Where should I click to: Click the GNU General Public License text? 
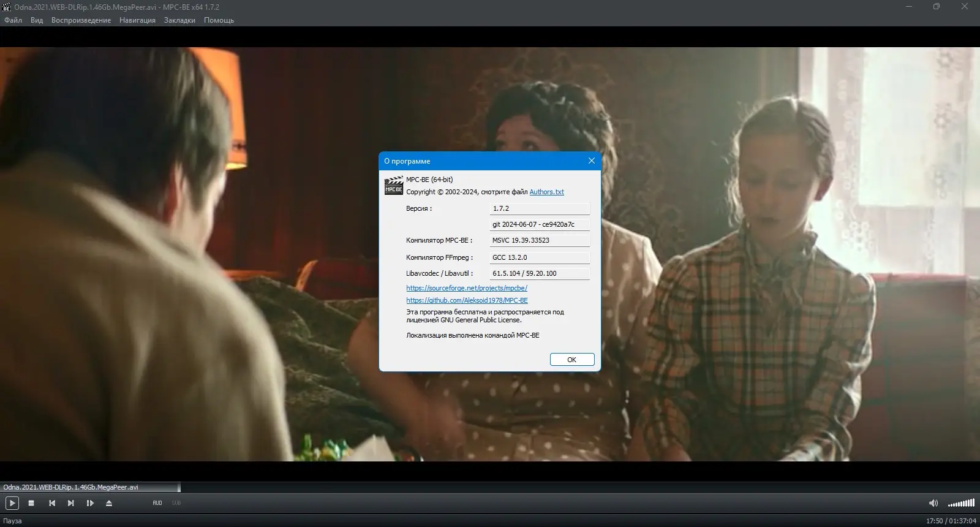[x=481, y=320]
